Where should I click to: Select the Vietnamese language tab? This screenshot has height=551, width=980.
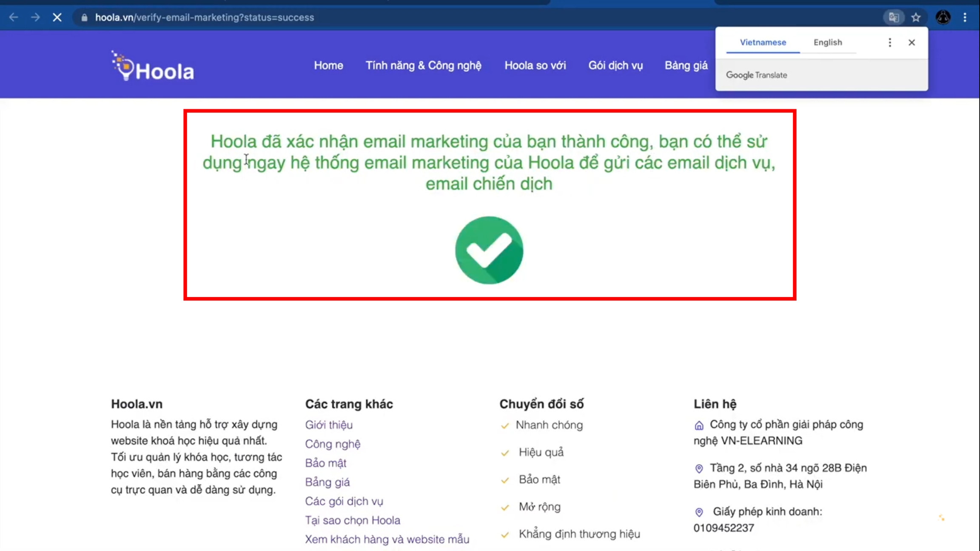click(x=763, y=43)
